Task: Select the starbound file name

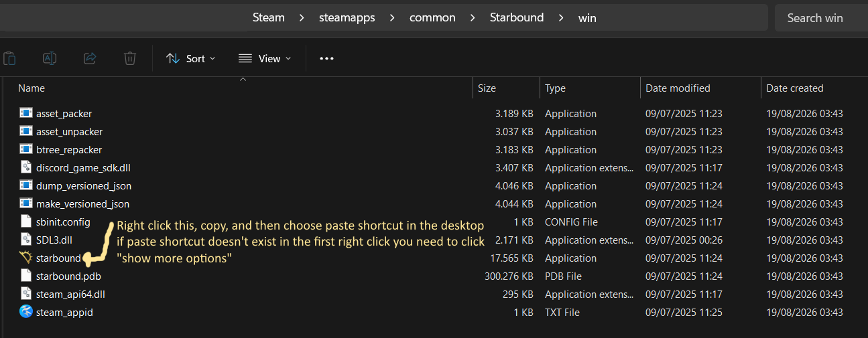Action: [58, 258]
